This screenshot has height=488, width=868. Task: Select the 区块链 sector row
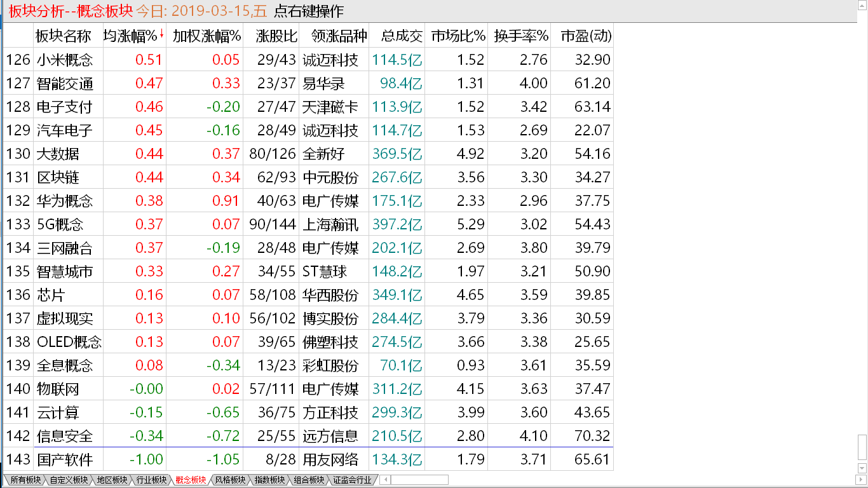tap(308, 177)
